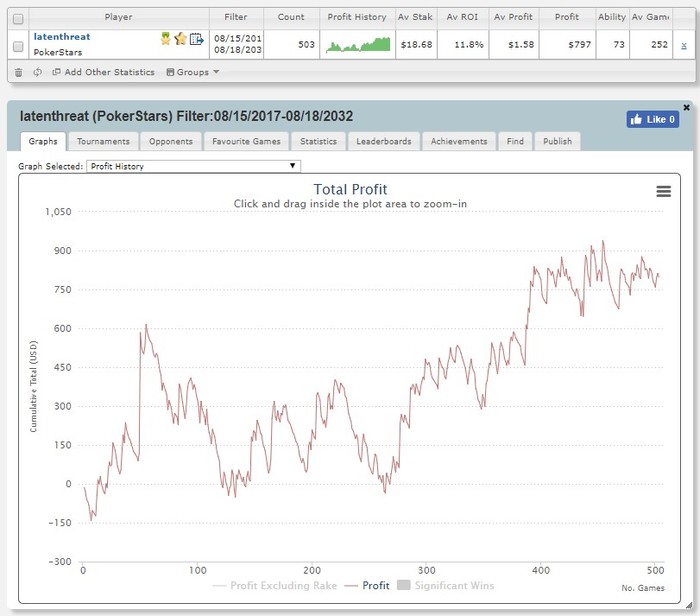Click the Total Profit chart title

point(350,189)
